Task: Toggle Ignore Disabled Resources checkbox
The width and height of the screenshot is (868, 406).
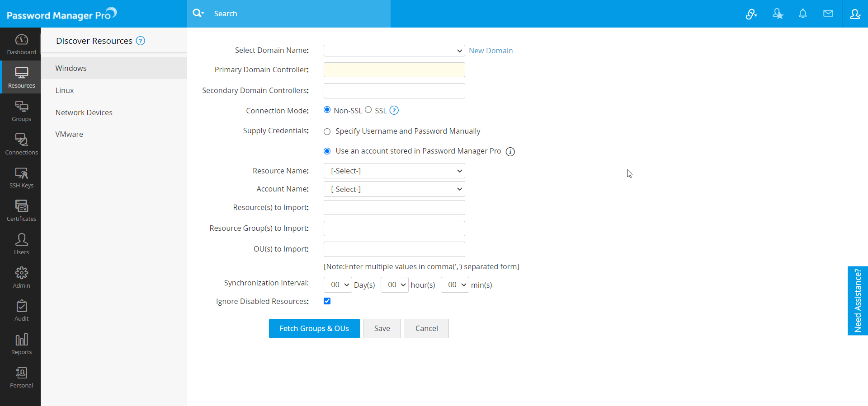Action: click(x=327, y=301)
